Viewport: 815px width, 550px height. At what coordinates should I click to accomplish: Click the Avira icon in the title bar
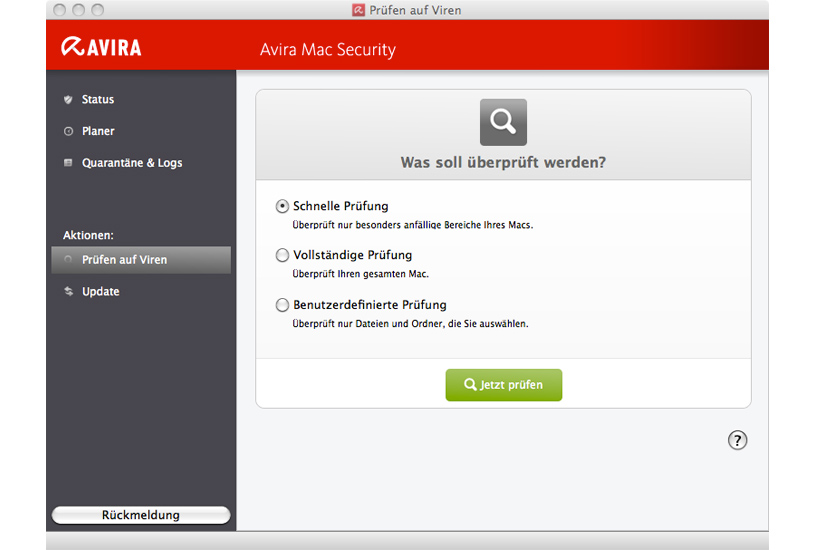(358, 10)
